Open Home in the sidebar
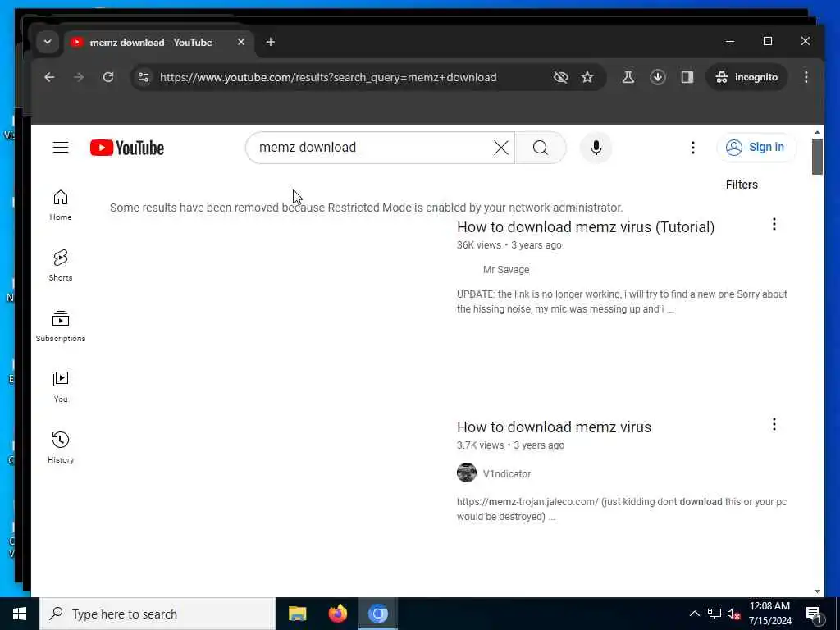 61,205
